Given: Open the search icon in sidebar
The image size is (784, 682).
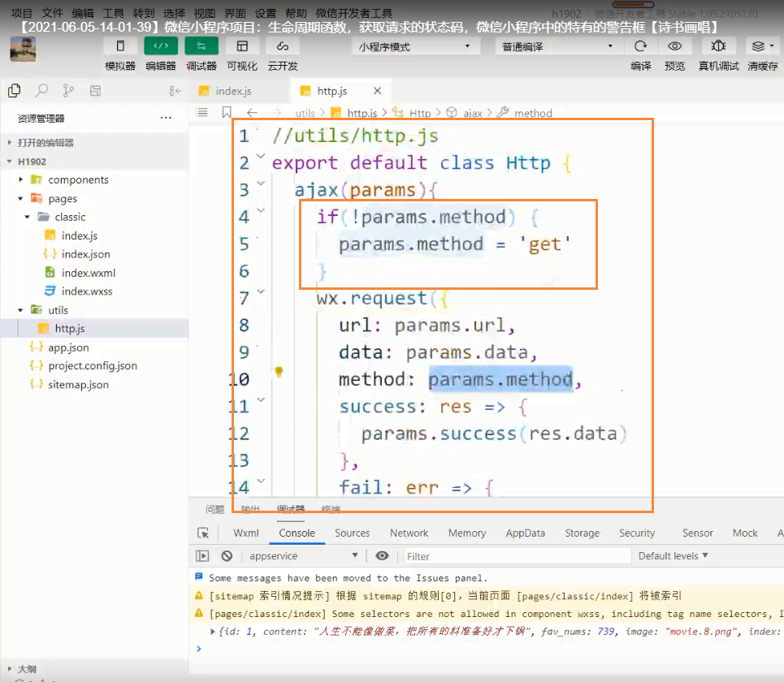Looking at the screenshot, I should pyautogui.click(x=41, y=90).
